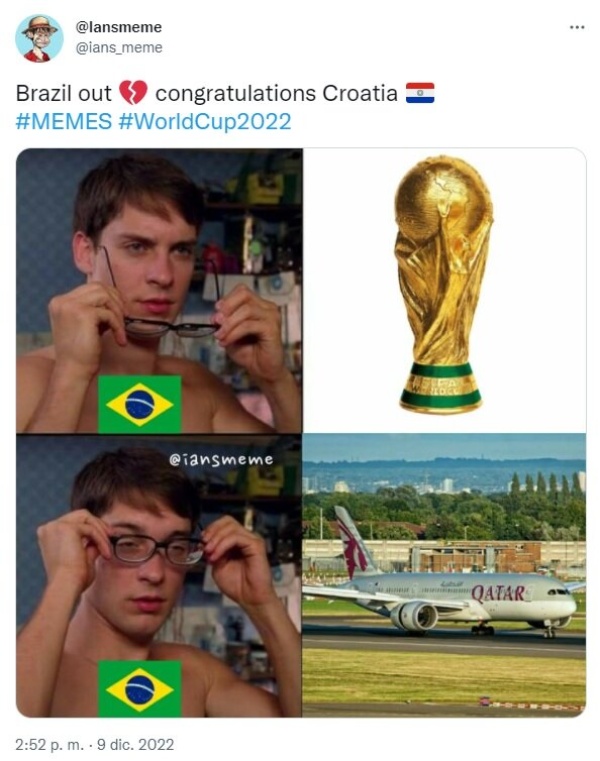The height and width of the screenshot is (761, 600).
Task: Click the tweet timestamp 2:52 p. m.
Action: click(x=50, y=744)
